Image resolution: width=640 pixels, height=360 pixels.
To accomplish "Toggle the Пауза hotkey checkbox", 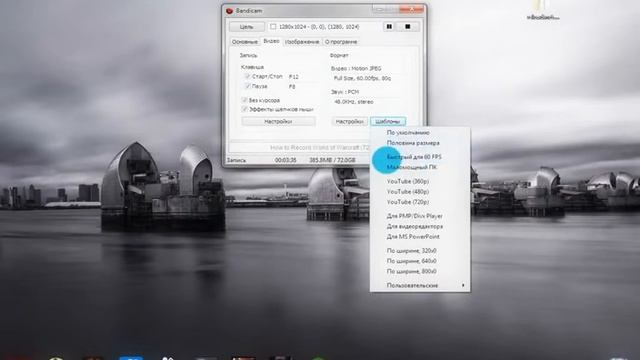I will pos(247,86).
